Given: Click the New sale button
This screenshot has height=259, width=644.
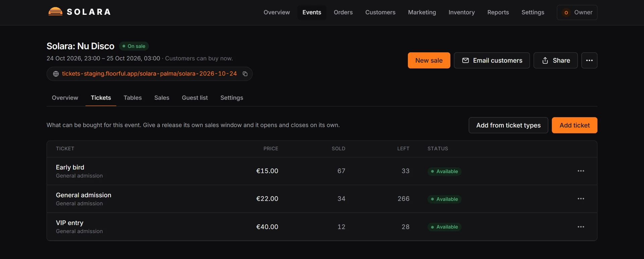Looking at the screenshot, I should click(429, 60).
